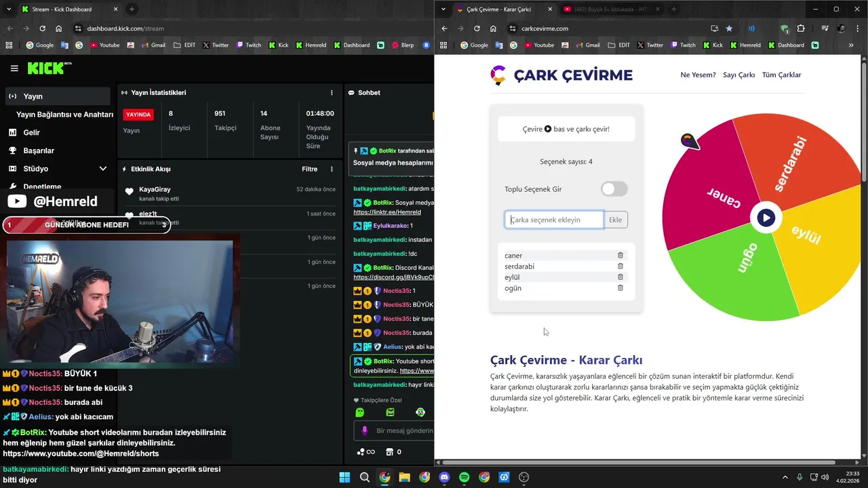868x488 pixels.
Task: Click the purple microphone icon in chat input
Action: pos(364,430)
